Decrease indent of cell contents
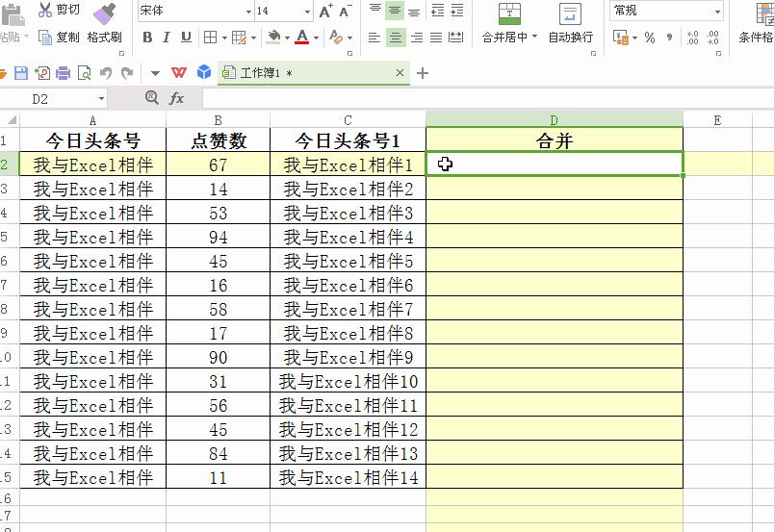Image resolution: width=774 pixels, height=532 pixels. click(x=438, y=11)
